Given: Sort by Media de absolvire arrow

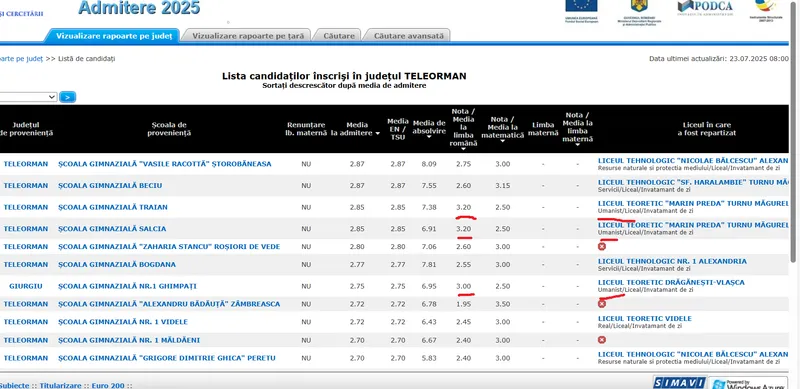Looking at the screenshot, I should point(429,138).
